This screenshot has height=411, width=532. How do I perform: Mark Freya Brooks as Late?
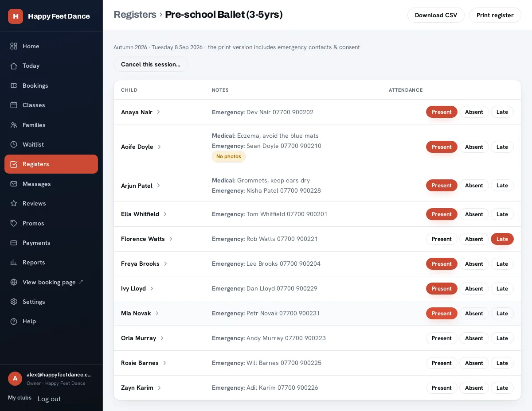502,264
